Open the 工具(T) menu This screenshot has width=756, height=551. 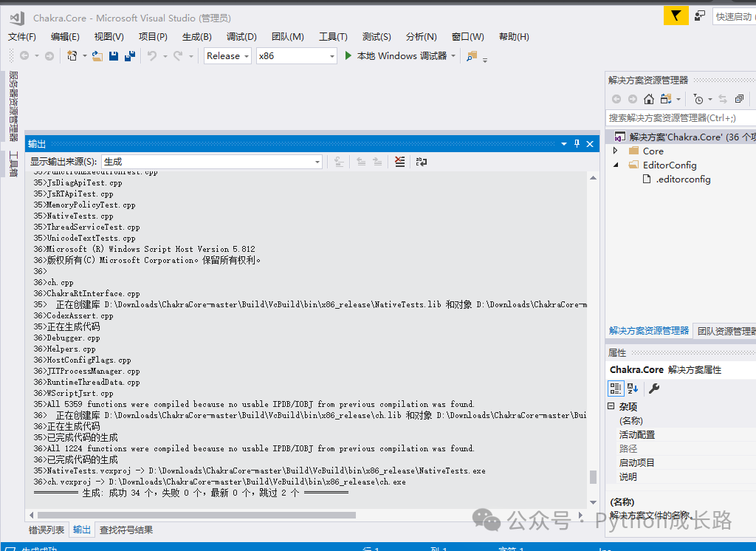333,37
